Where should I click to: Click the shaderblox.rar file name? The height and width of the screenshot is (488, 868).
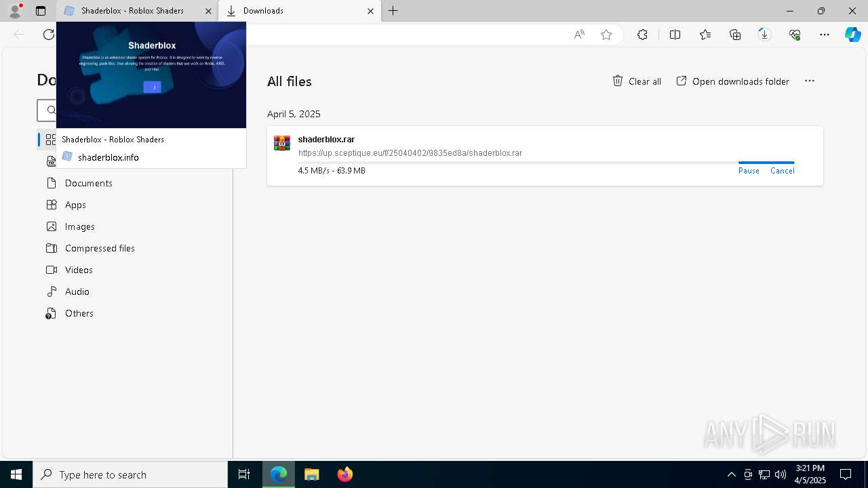tap(326, 140)
